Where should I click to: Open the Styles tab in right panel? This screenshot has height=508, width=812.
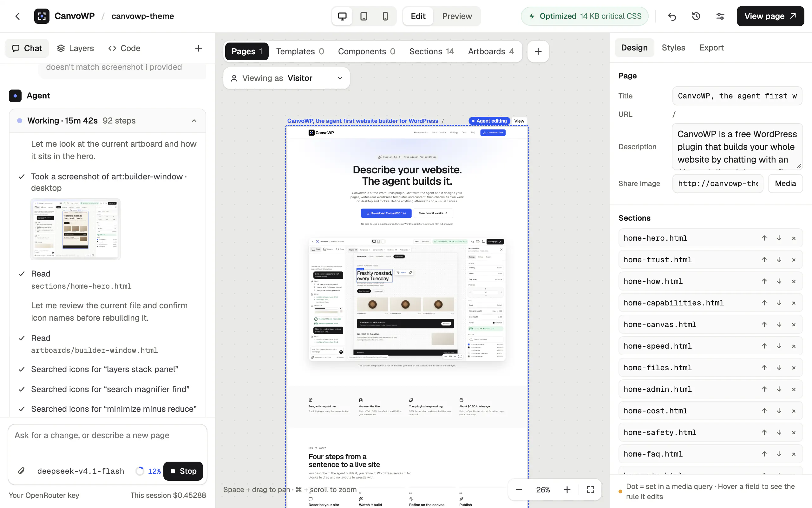tap(673, 48)
